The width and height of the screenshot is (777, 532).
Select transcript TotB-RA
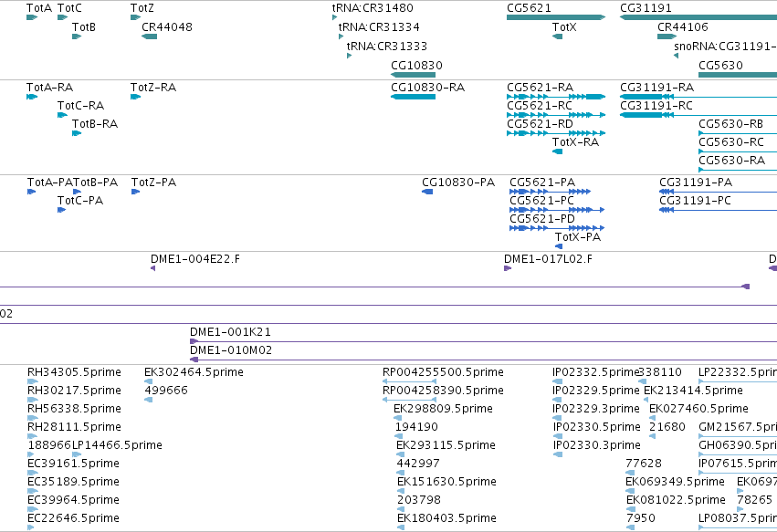coord(77,133)
